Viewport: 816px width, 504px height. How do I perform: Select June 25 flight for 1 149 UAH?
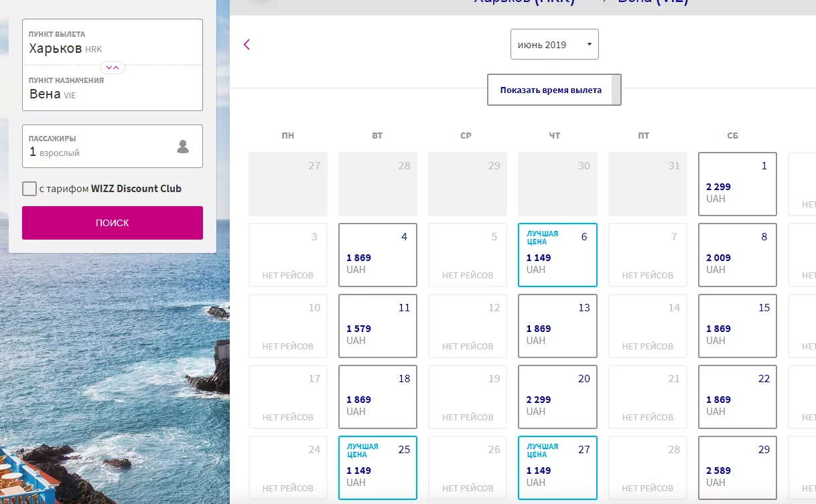(x=378, y=468)
